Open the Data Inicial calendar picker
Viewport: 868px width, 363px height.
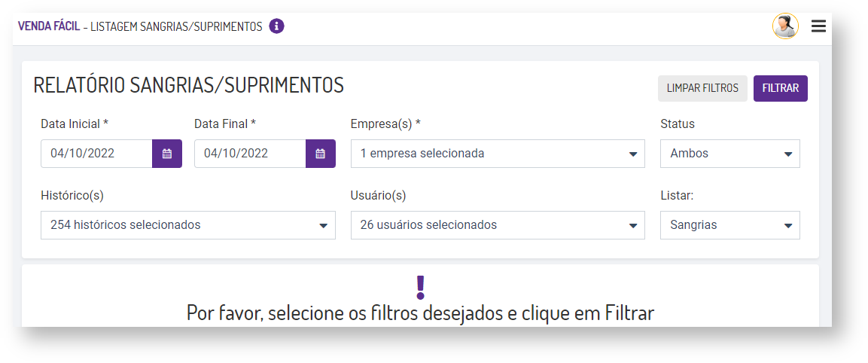tap(167, 154)
